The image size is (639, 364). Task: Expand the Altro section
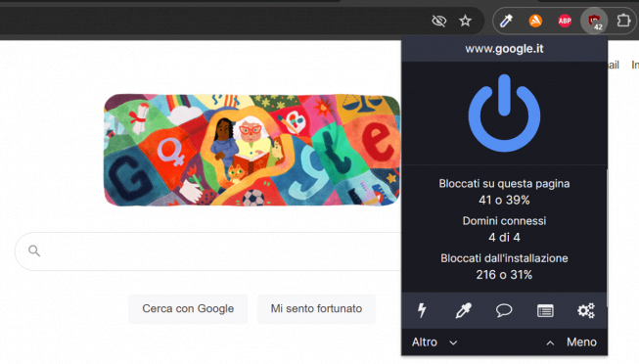(434, 342)
